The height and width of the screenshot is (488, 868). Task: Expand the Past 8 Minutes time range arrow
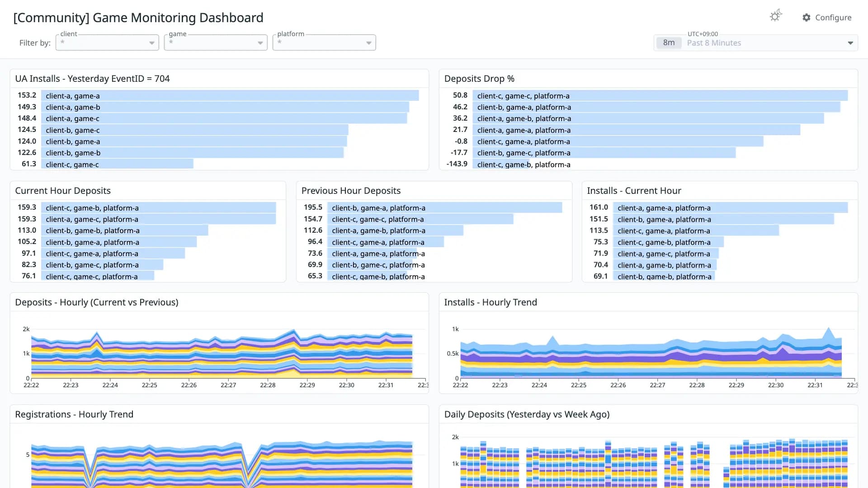click(850, 43)
